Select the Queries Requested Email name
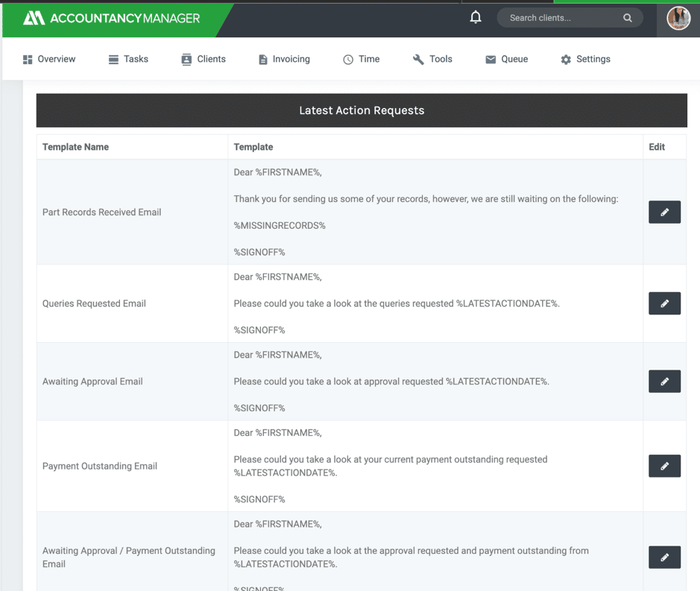The image size is (700, 591). pos(94,303)
